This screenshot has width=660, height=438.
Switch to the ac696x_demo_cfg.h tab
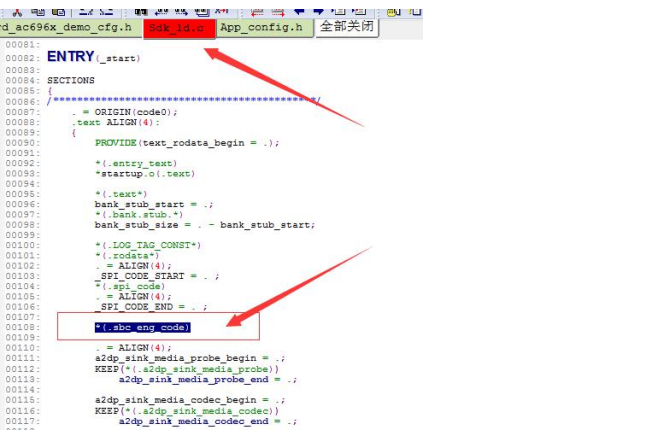(x=70, y=28)
